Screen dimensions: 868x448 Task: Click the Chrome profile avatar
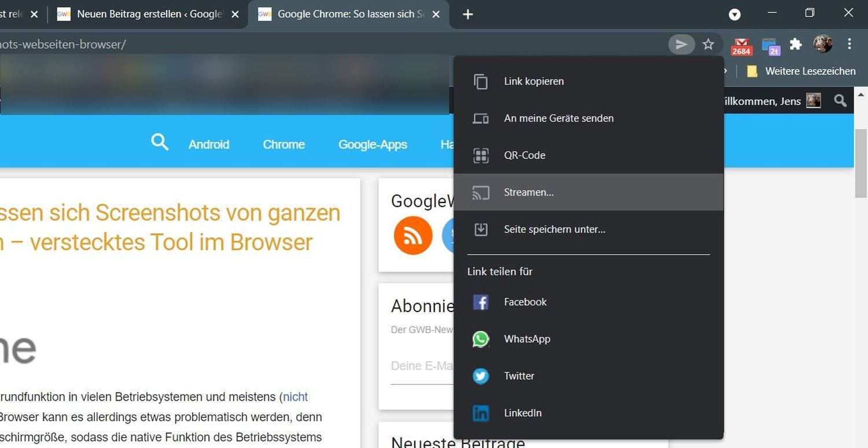[x=822, y=44]
